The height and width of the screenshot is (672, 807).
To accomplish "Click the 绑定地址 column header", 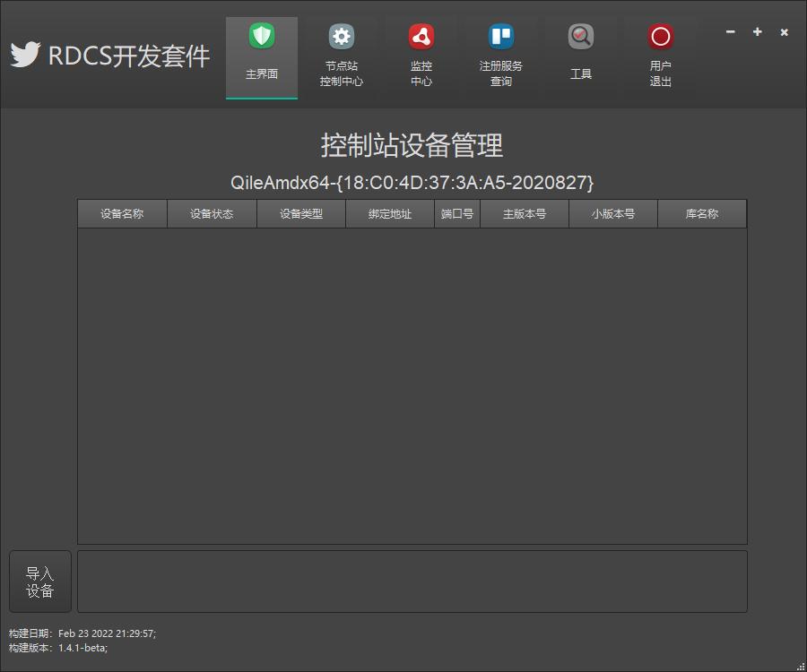I will tap(390, 214).
